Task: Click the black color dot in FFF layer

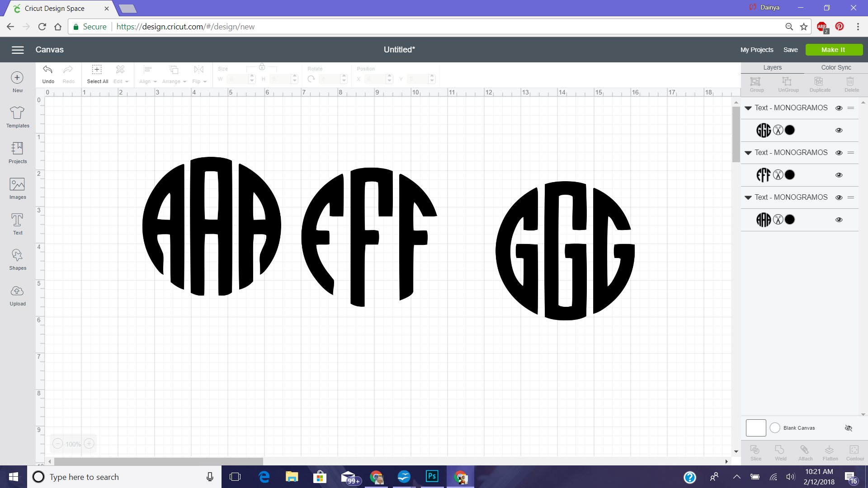Action: tap(790, 175)
